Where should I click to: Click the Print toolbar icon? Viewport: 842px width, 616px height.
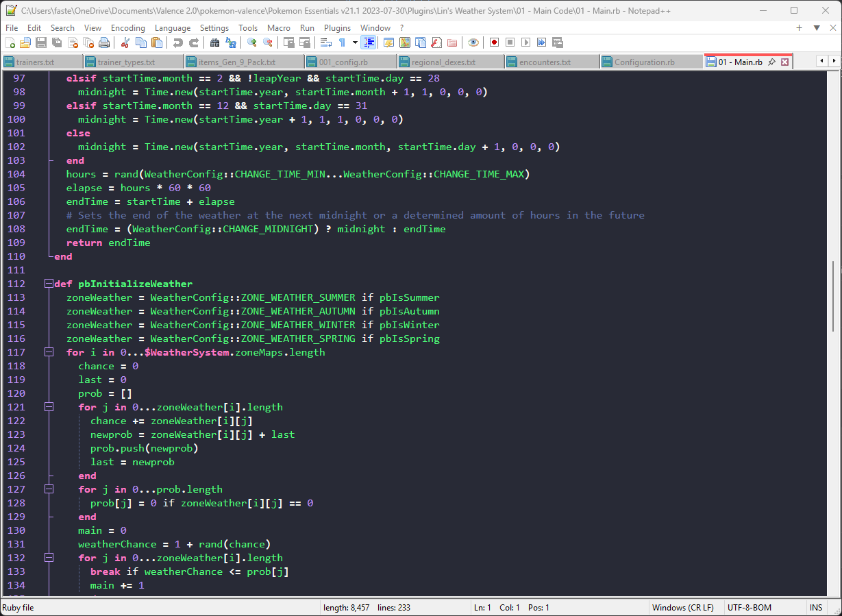(103, 42)
